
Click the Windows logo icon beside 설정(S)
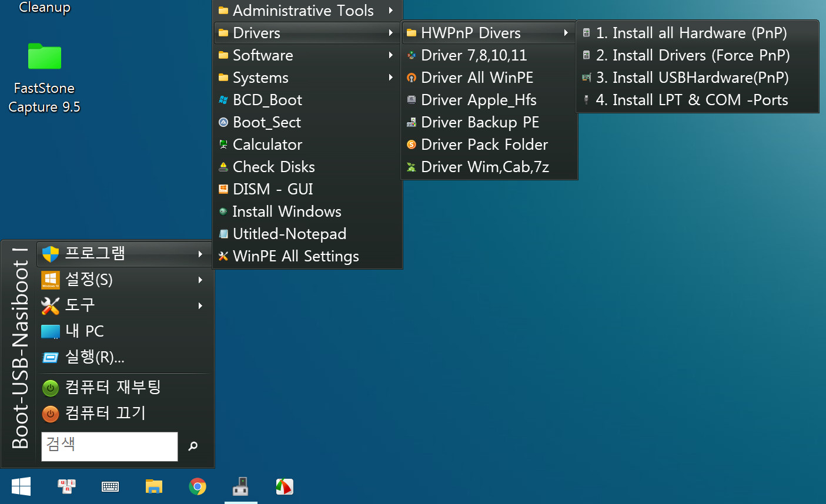click(51, 280)
